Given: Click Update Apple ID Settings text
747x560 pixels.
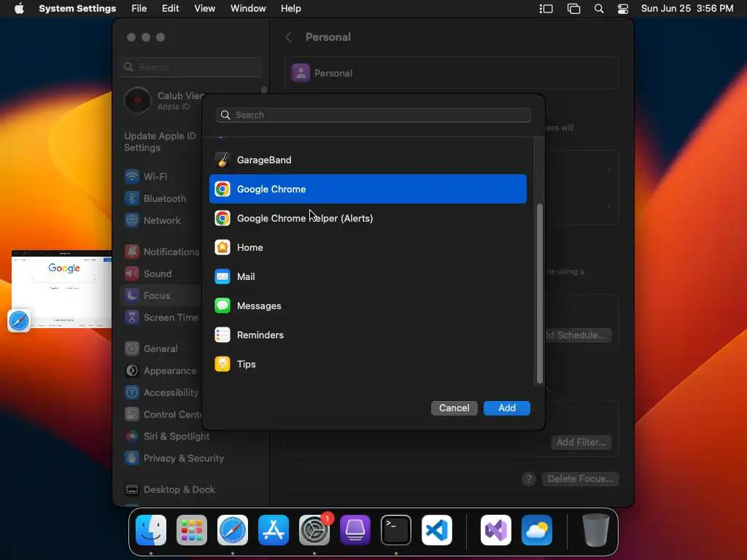Looking at the screenshot, I should pos(160,141).
